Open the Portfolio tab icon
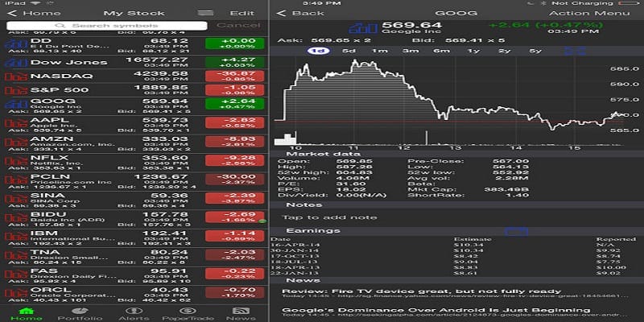Viewport: 644px width, 322px height. (80, 311)
